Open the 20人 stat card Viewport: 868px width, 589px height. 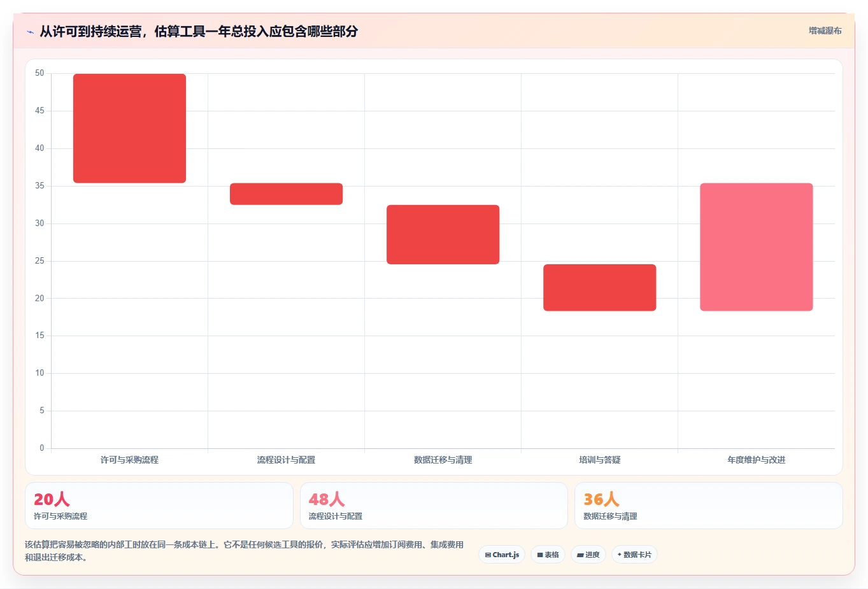(x=159, y=506)
